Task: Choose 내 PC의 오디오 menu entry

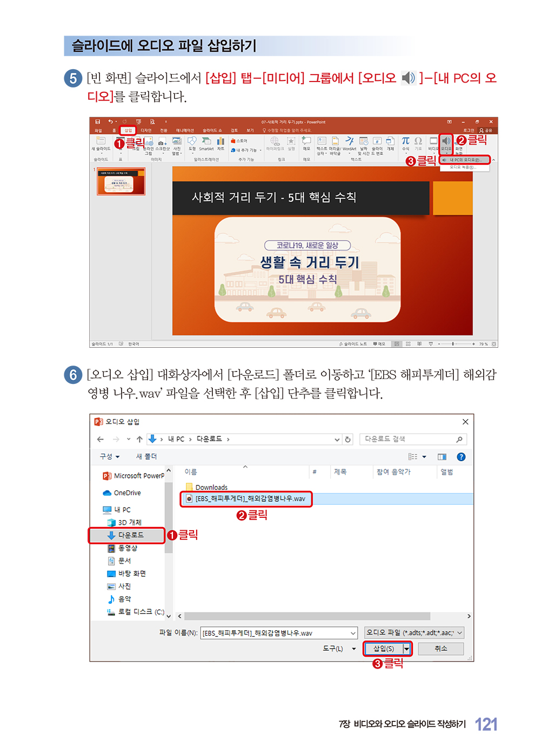Action: 465,160
